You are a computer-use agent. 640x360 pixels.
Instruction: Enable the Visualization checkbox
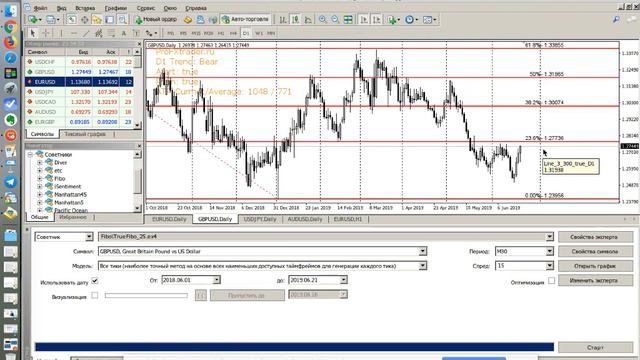tap(95, 295)
